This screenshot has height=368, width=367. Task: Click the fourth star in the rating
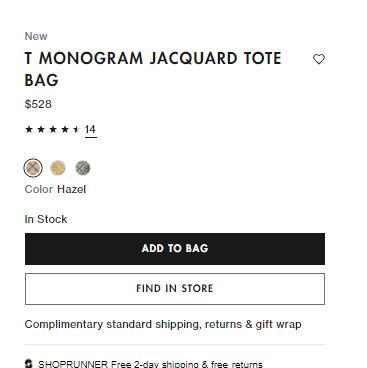(65, 129)
